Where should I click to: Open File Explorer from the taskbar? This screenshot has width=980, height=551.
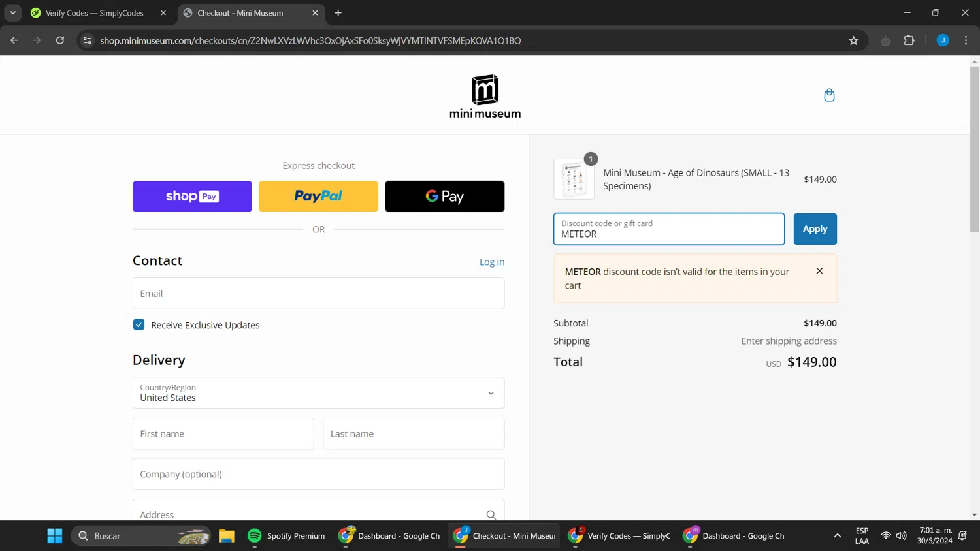(x=226, y=536)
